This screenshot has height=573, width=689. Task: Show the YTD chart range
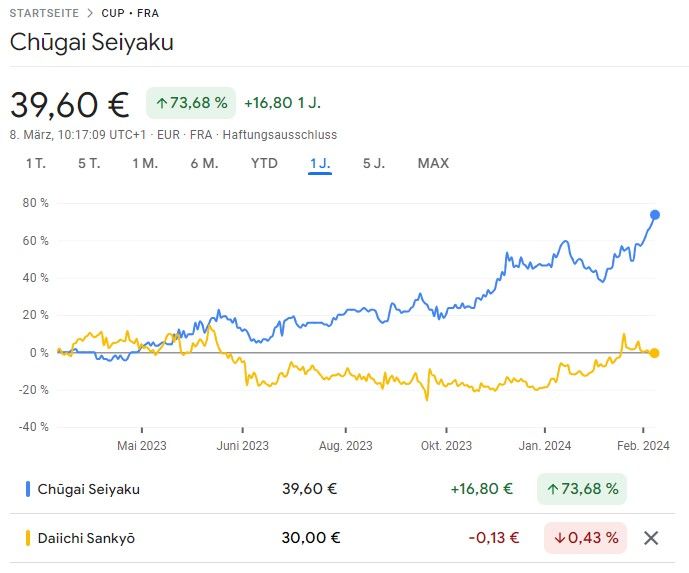pos(264,163)
